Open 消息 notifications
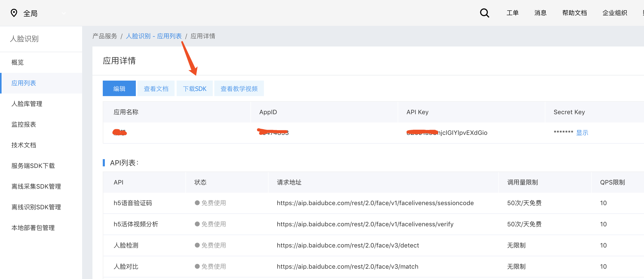The width and height of the screenshot is (644, 279). [540, 13]
